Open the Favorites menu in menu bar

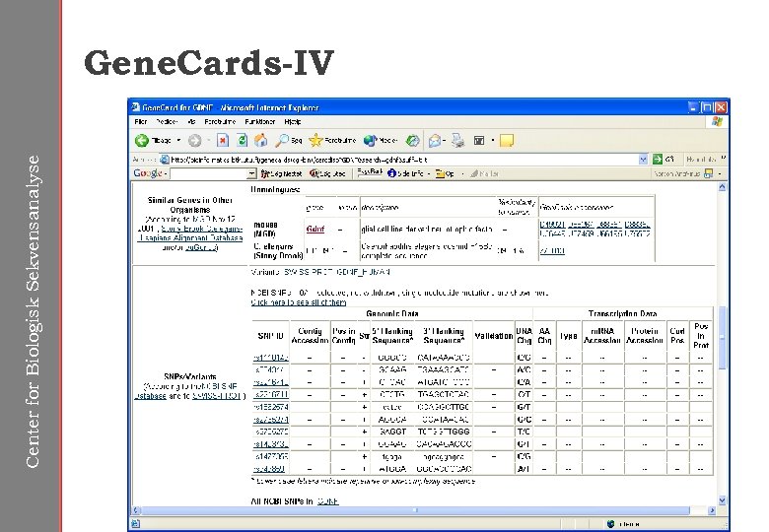(220, 121)
